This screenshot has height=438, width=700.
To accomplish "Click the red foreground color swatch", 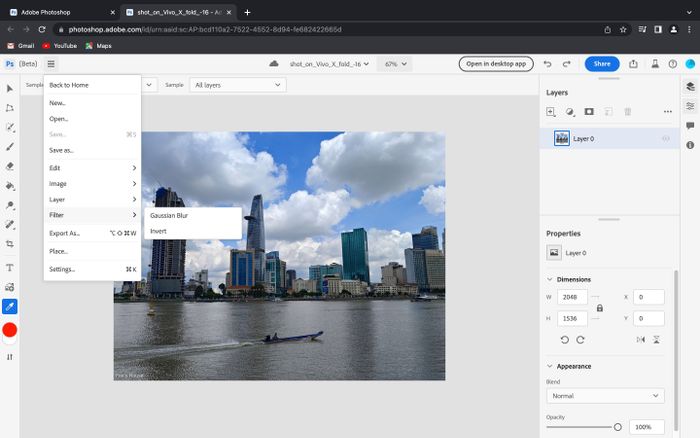I will pos(10,330).
